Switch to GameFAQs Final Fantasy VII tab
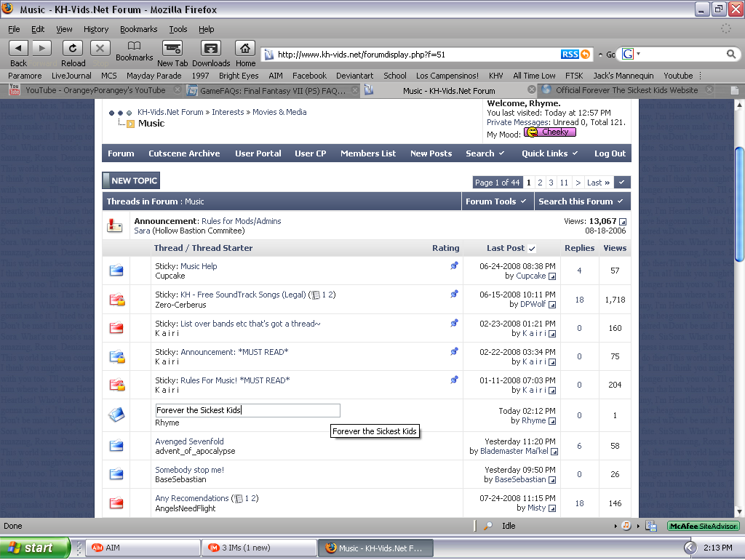This screenshot has width=745, height=560. click(273, 90)
